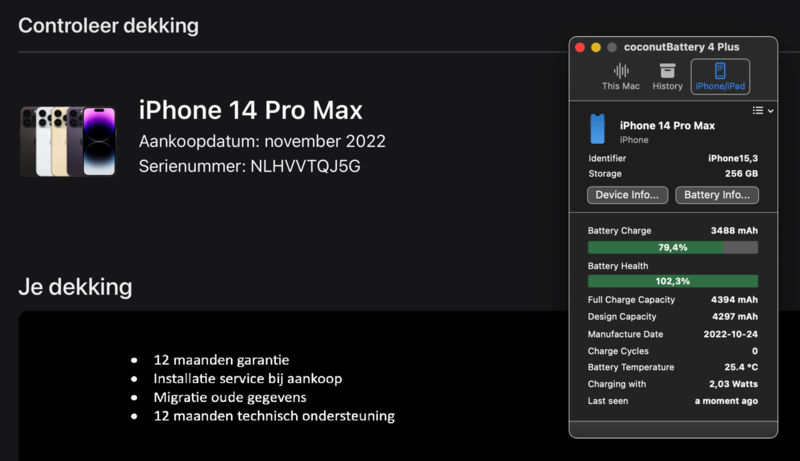This screenshot has height=461, width=800.
Task: Click the iPhone/iPad phone icon
Action: [720, 70]
